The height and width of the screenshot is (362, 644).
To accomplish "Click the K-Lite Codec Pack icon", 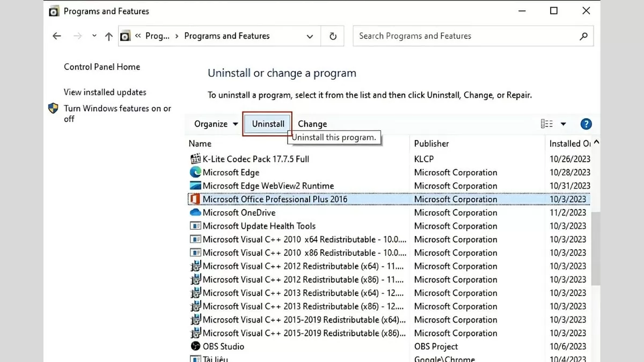I will coord(194,159).
